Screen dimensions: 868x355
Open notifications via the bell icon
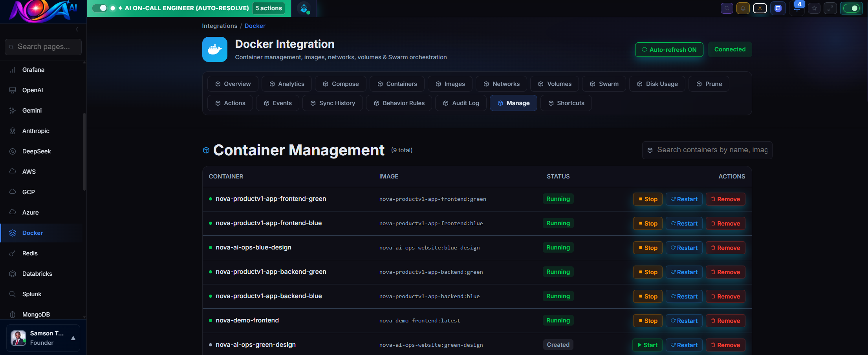[x=743, y=8]
